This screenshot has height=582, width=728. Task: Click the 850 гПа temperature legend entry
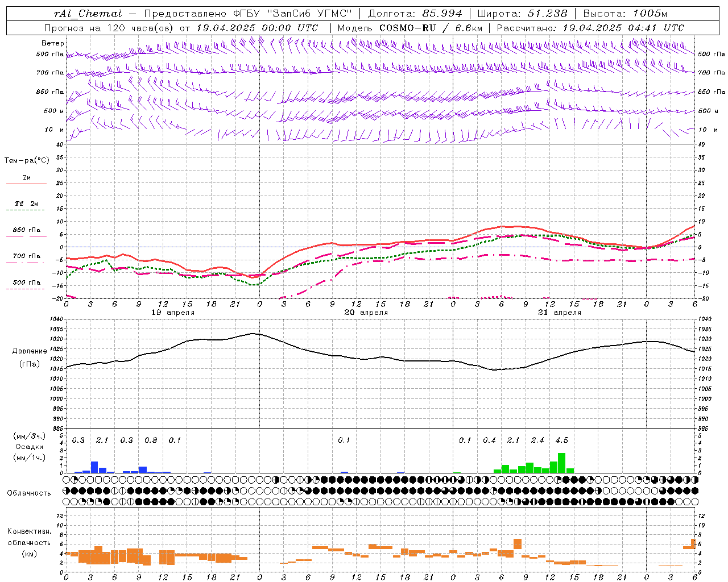click(x=26, y=230)
